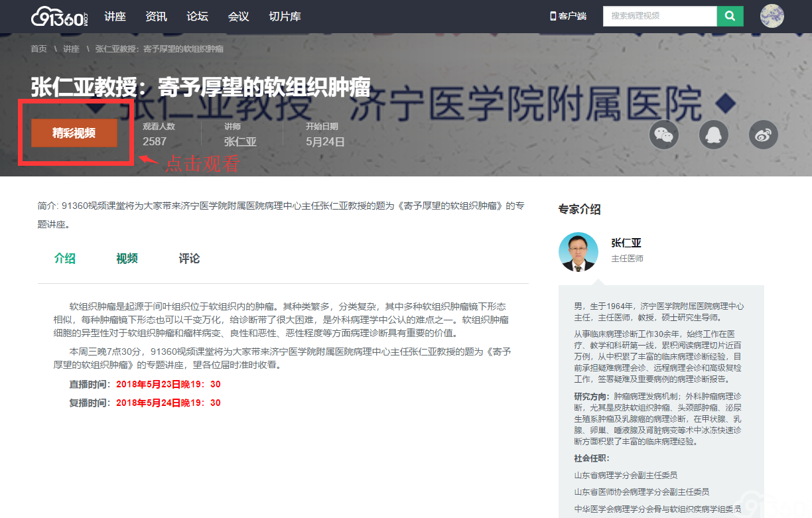Click the lecture title heading
Screen dimensions: 812x518
click(200, 87)
